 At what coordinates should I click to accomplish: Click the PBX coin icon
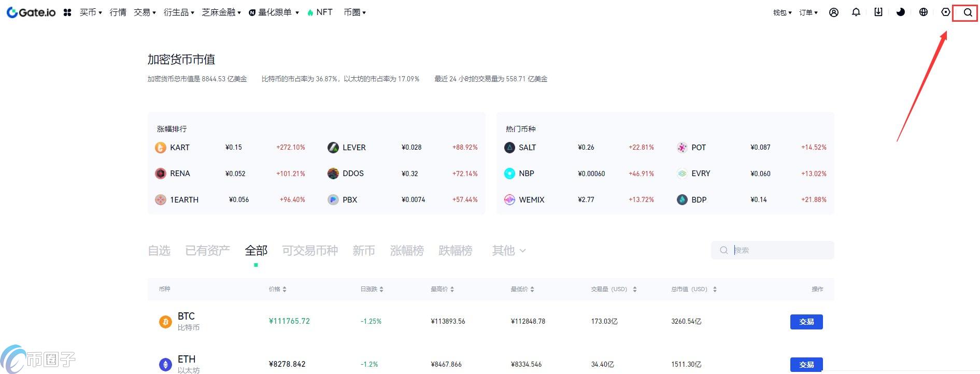pyautogui.click(x=333, y=199)
